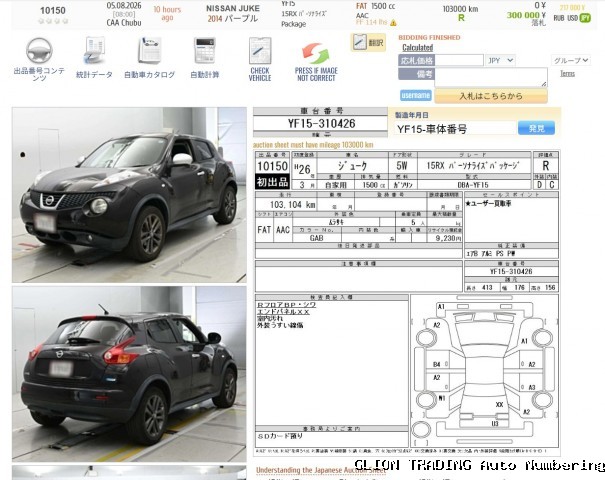Click inside the 備考 remarks textarea
This screenshot has width=605, height=480.
click(x=491, y=77)
